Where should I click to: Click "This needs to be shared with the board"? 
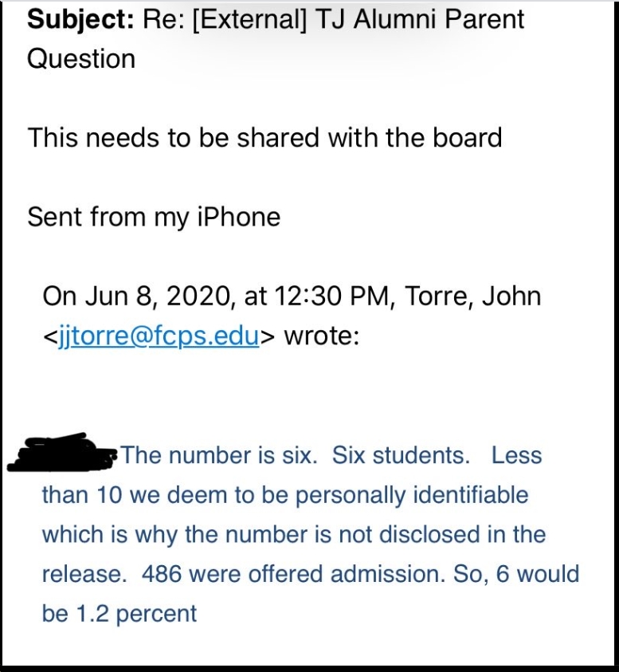click(x=264, y=138)
